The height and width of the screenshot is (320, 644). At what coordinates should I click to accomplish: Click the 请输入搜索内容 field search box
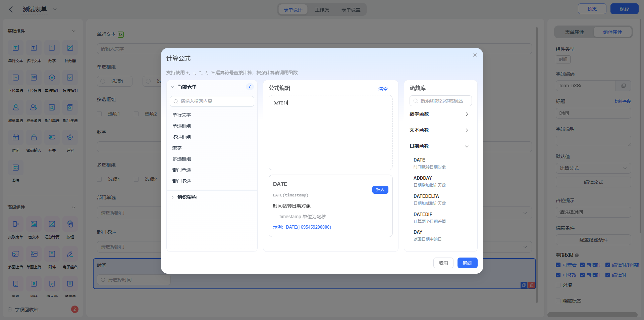pos(212,101)
